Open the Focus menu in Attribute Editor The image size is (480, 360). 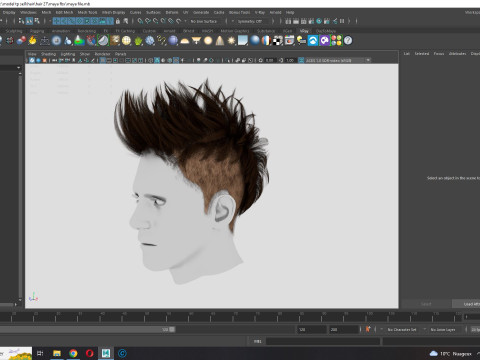(439, 53)
